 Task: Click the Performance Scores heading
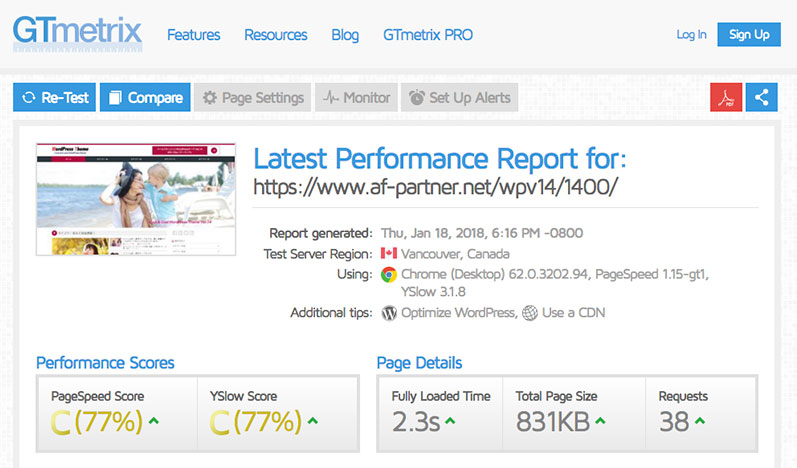tap(105, 363)
